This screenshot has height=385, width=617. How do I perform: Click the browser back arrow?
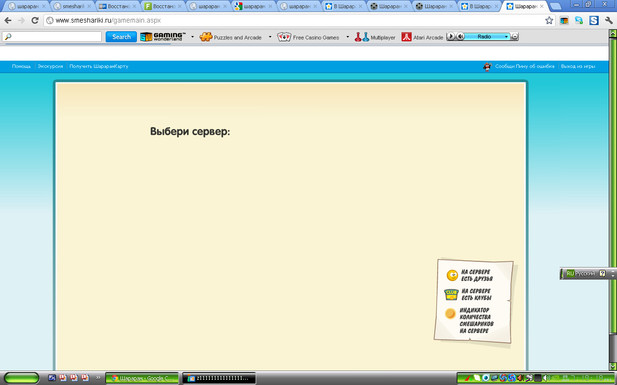[8, 20]
